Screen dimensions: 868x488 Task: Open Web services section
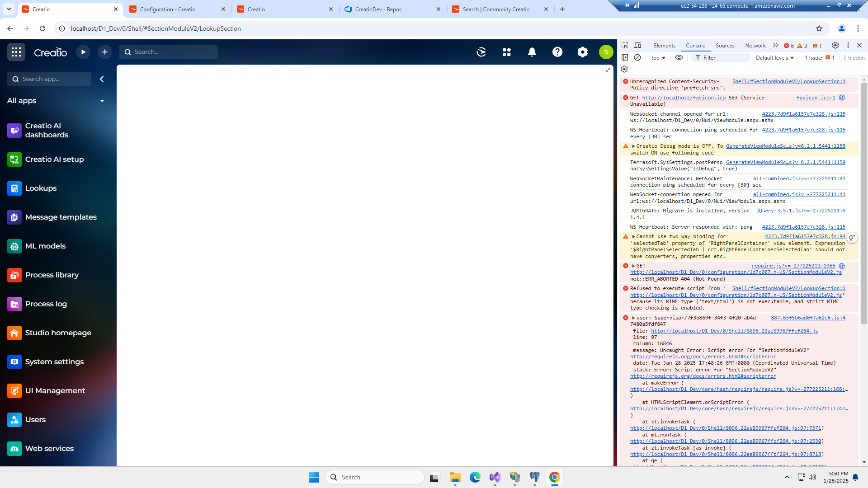coord(58,449)
